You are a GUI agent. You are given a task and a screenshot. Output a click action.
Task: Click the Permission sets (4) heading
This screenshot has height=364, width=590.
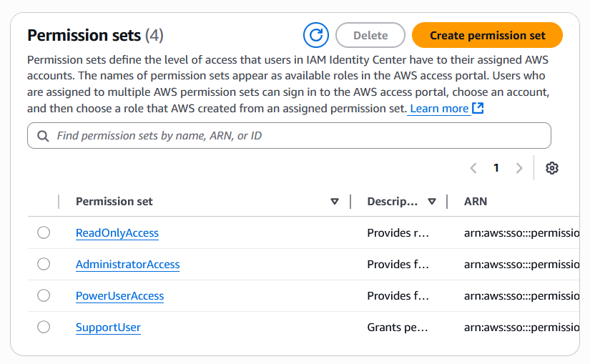[x=95, y=35]
